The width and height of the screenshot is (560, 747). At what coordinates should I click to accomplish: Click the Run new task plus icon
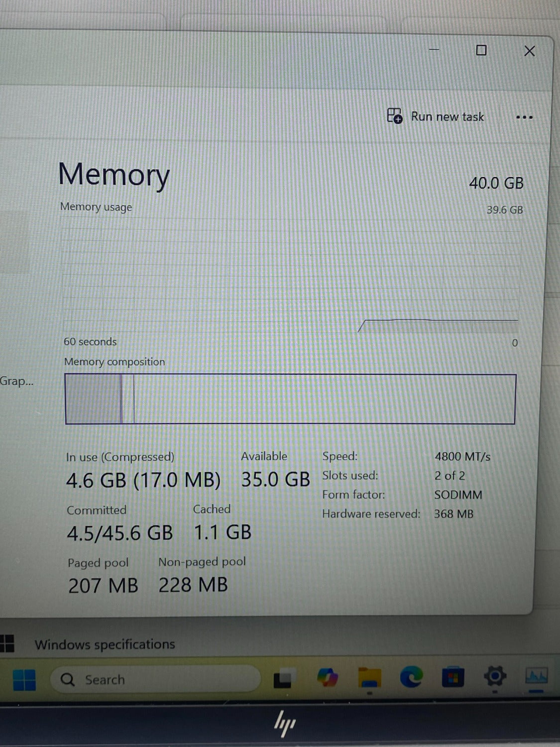coord(394,116)
